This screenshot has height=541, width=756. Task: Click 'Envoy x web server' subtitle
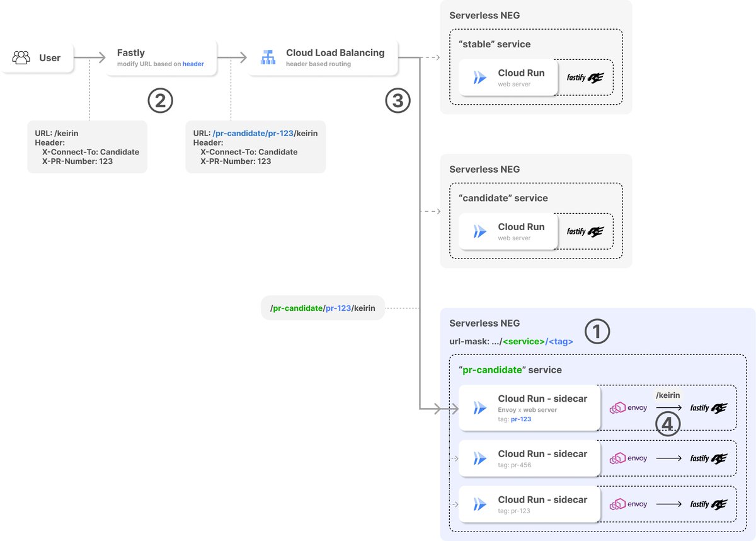[527, 410]
